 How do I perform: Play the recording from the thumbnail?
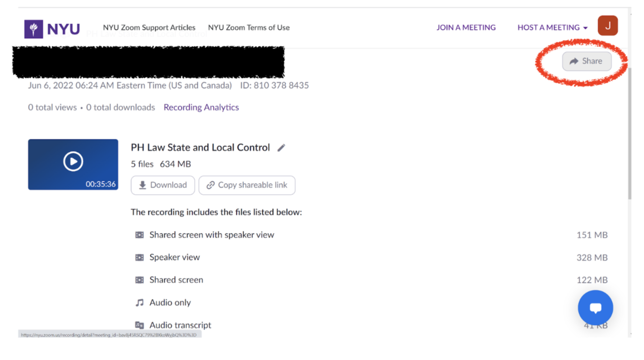[73, 161]
